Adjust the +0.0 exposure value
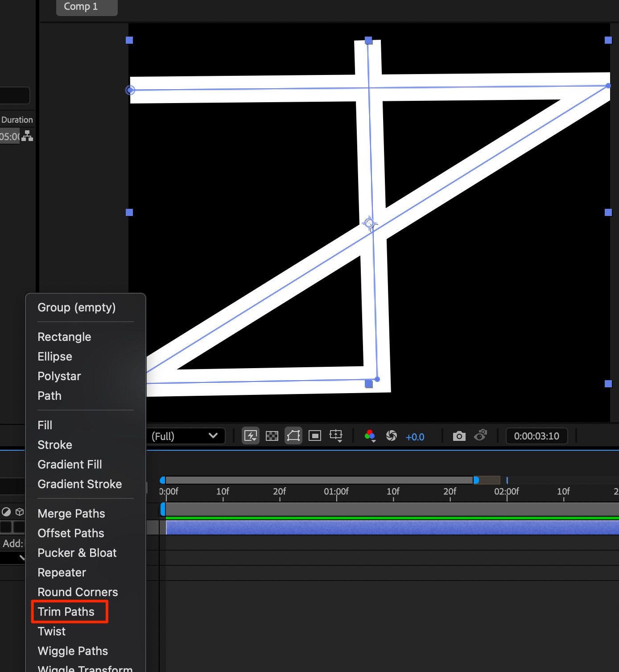The width and height of the screenshot is (619, 672). coord(415,437)
